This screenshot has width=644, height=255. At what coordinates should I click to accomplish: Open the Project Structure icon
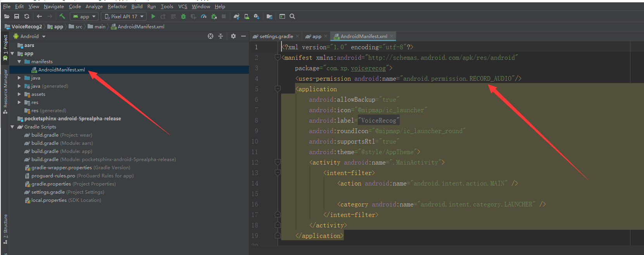pos(269,16)
